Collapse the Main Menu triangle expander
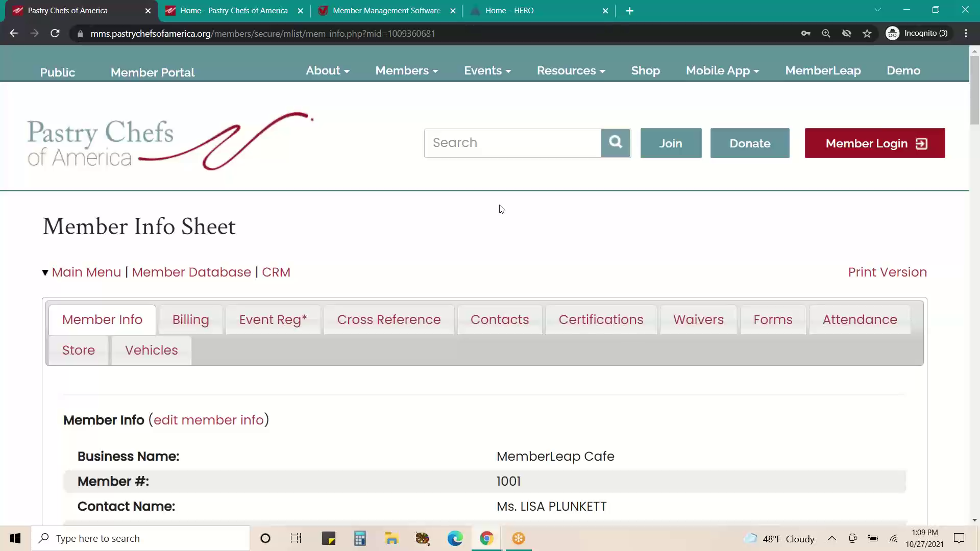 (x=45, y=273)
